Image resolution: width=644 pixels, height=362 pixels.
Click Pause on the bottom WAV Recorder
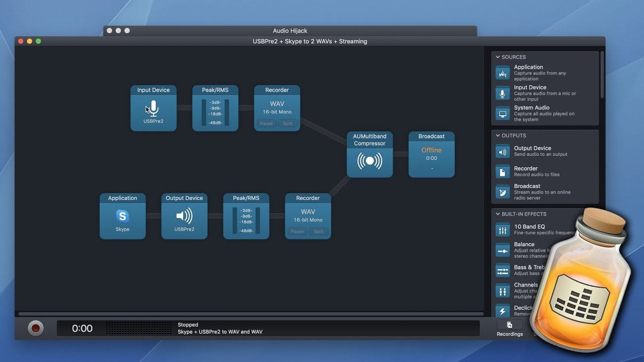(297, 231)
